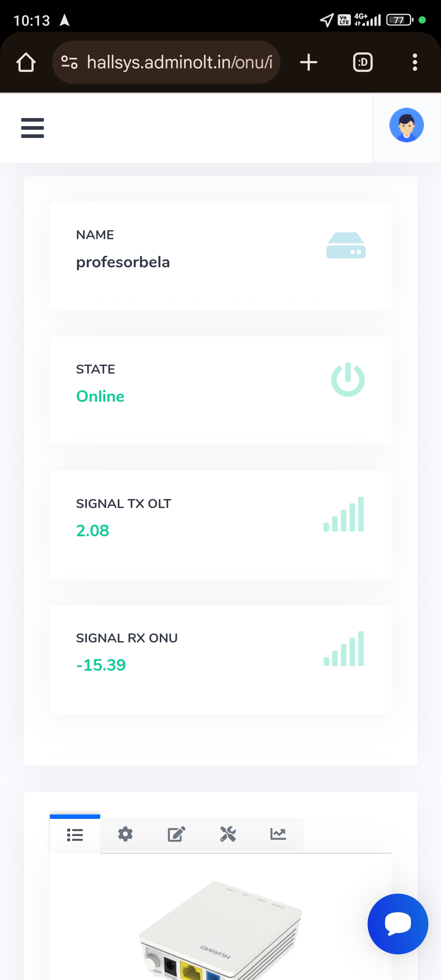Open the chat support bubble

point(397,923)
